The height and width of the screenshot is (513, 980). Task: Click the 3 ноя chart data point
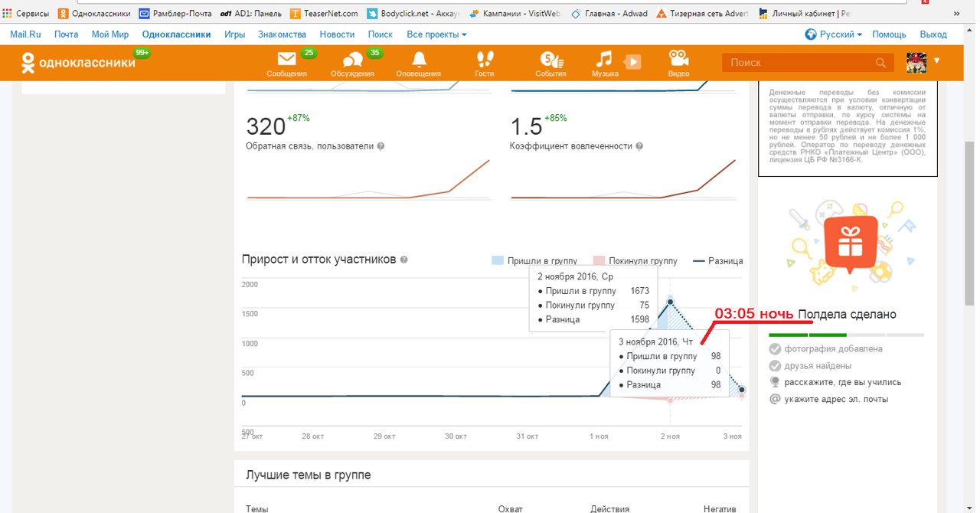[742, 390]
